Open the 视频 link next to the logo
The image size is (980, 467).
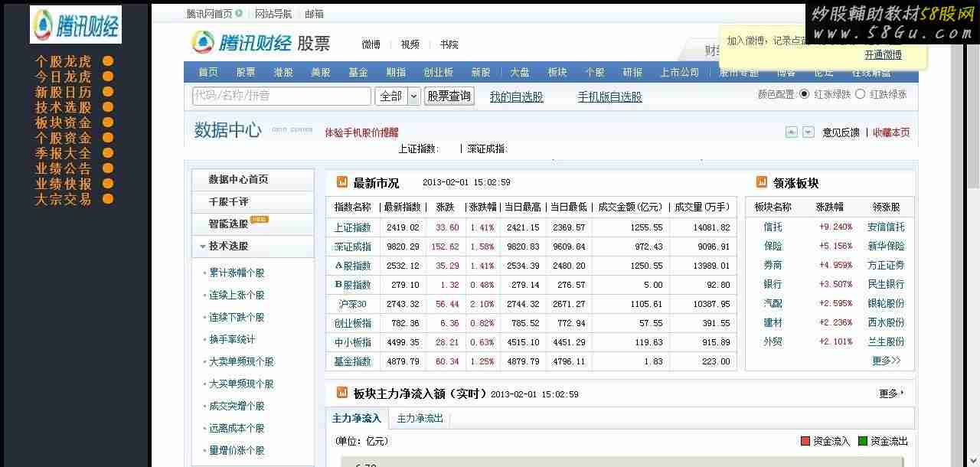(410, 44)
